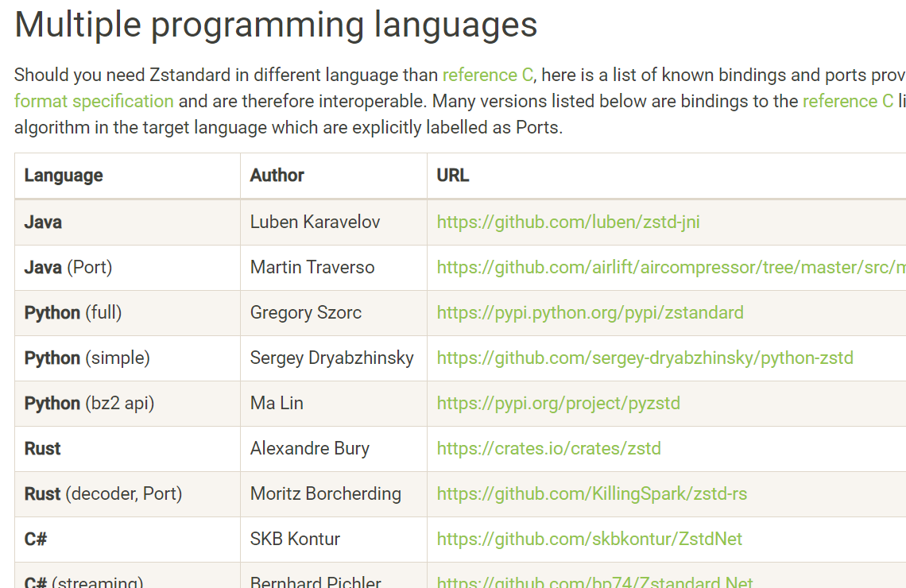The image size is (906, 588).
Task: Follow the skbkontur/ZstdNet GitHub link
Action: [589, 540]
